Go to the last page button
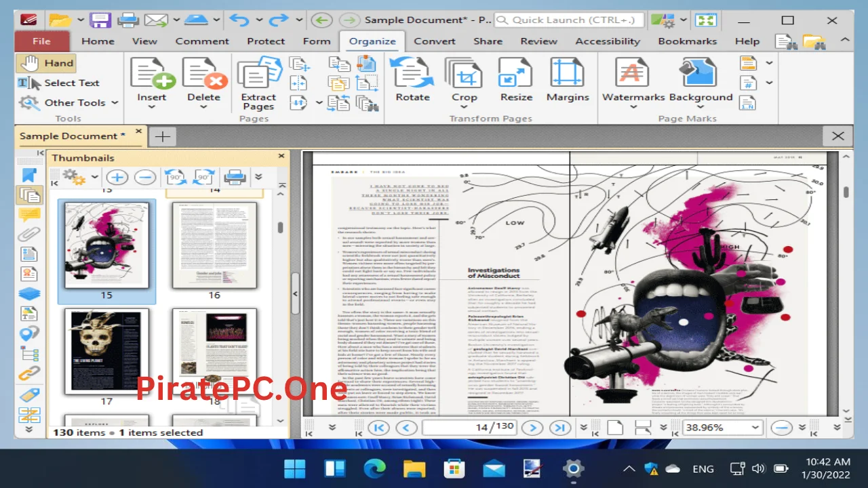Screen dimensions: 868x488 click(x=559, y=428)
